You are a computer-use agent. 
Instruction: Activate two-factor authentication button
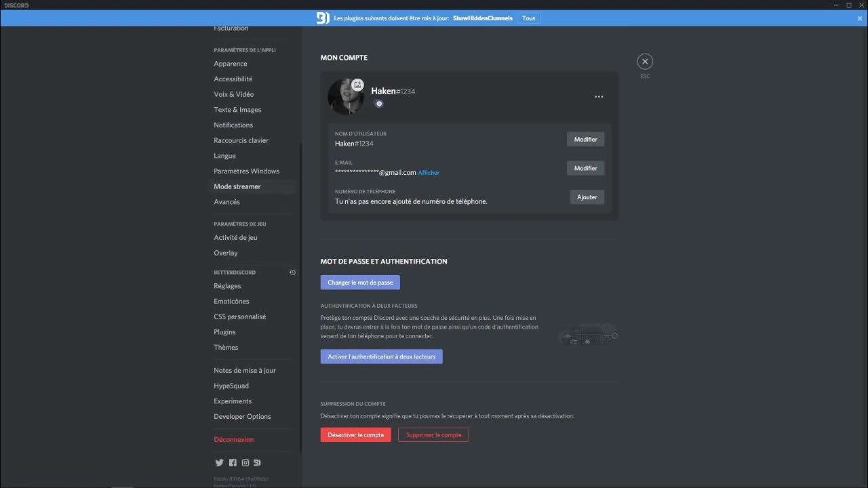(x=381, y=357)
